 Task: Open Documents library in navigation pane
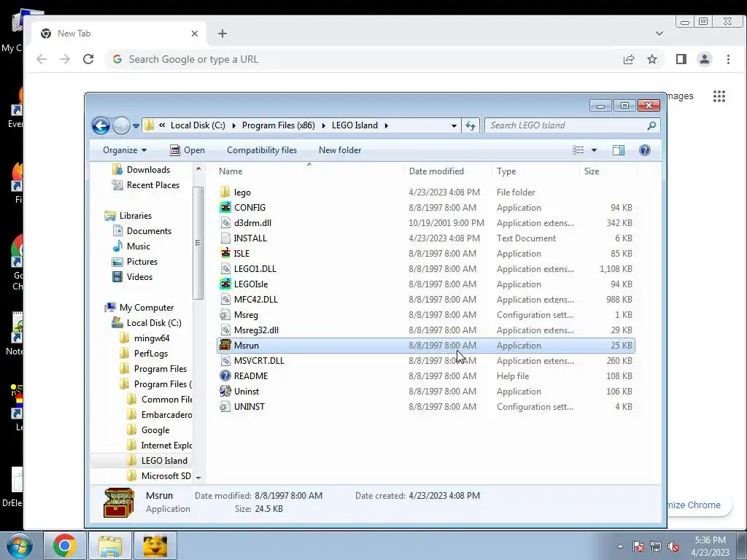coord(149,231)
